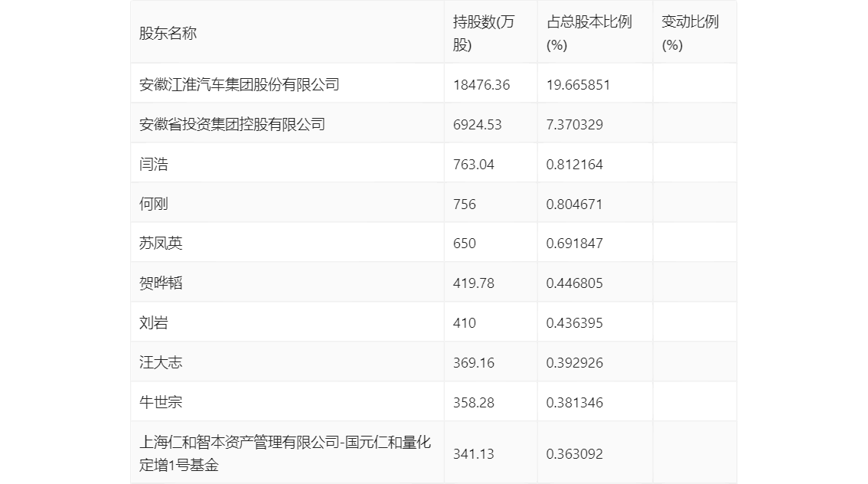Click percentage 0.436395
Image resolution: width=868 pixels, height=484 pixels.
tap(575, 323)
